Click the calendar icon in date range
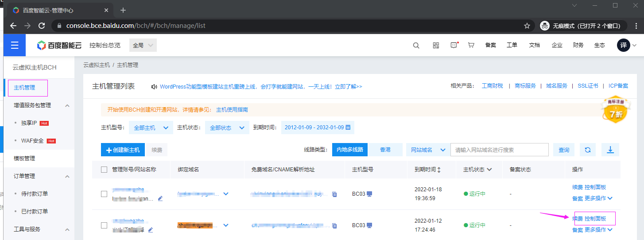644x240 pixels. point(348,128)
